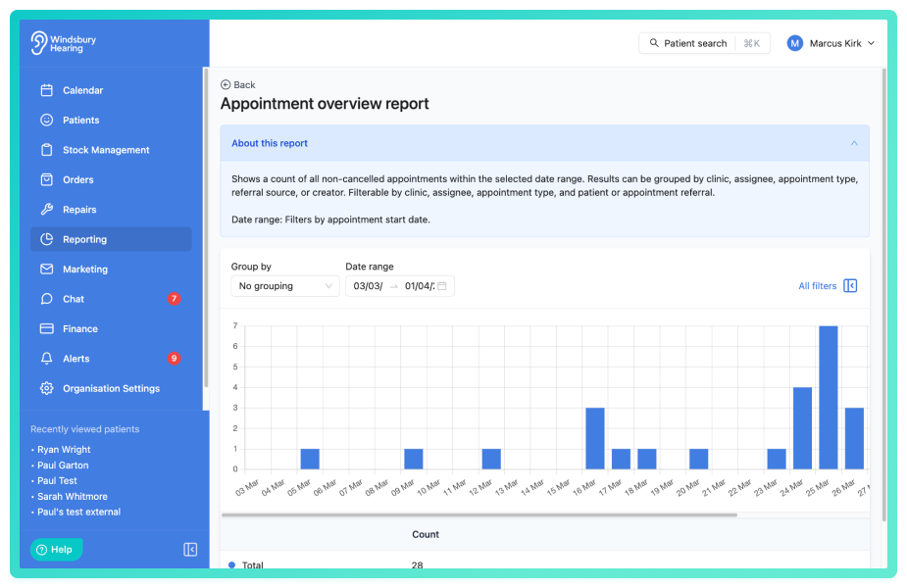This screenshot has height=588, width=907.
Task: Toggle the All filters panel icon
Action: coord(850,285)
